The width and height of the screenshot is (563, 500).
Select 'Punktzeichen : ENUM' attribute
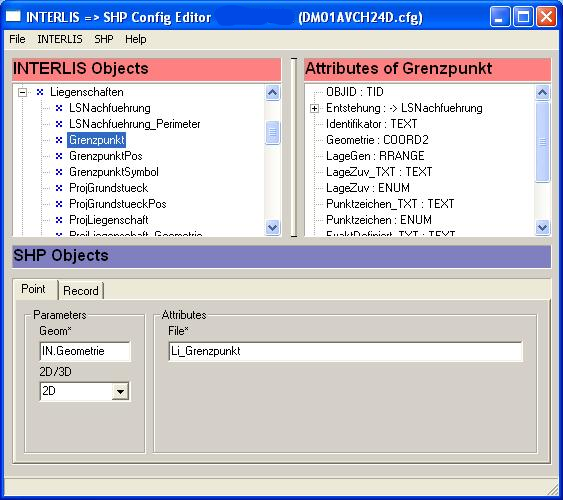(379, 220)
